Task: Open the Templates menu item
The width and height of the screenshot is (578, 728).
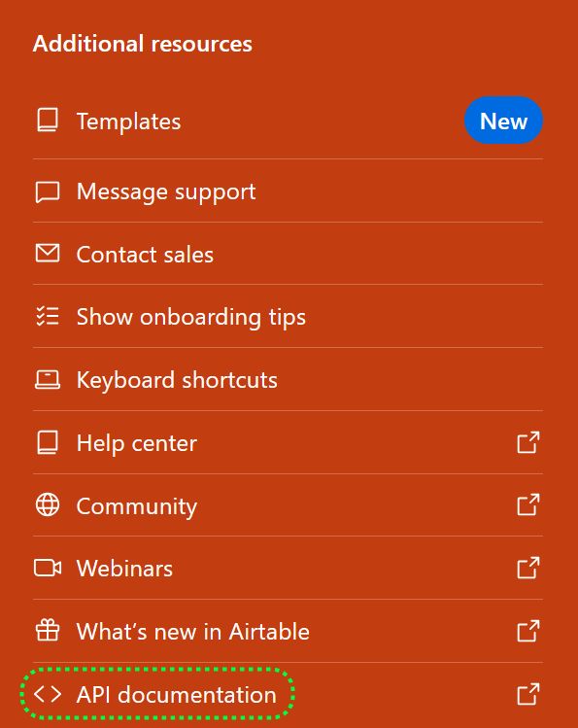Action: (x=288, y=121)
